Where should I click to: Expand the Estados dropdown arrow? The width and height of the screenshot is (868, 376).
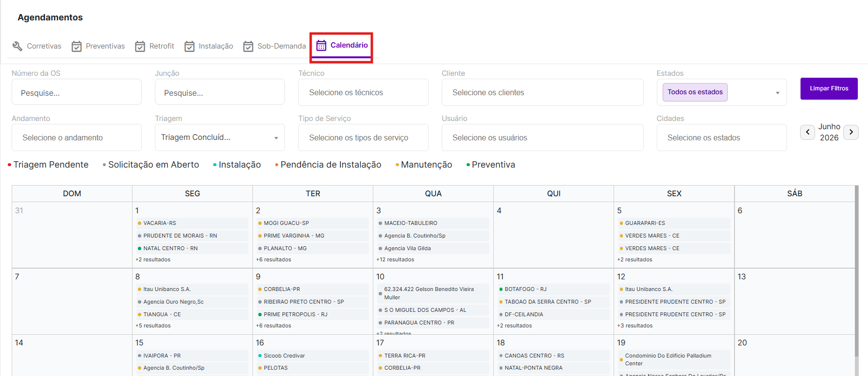[777, 93]
